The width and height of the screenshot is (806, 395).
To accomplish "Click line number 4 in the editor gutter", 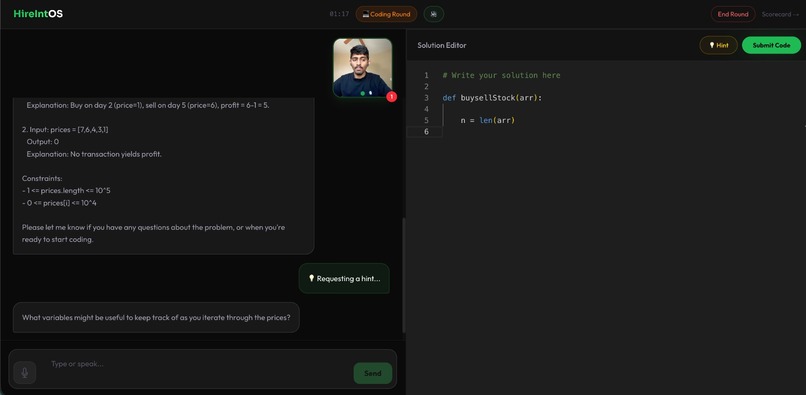I will pos(426,109).
